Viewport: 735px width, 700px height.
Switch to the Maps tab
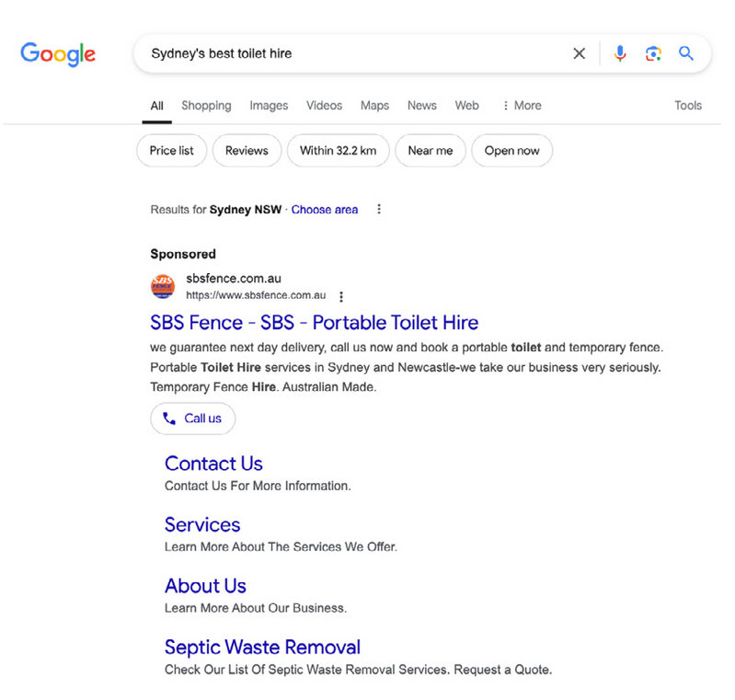pos(374,106)
